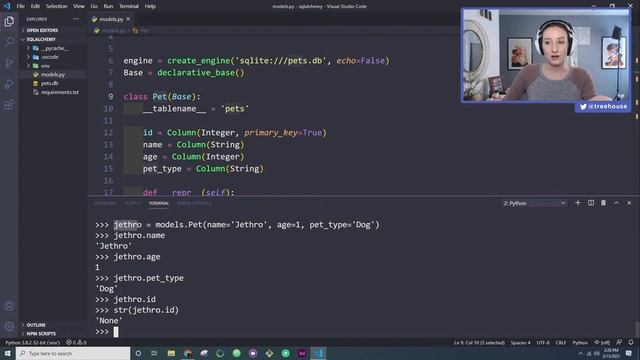Open Cortana circle on taskbar
This screenshot has height=360, width=640.
pos(138,353)
